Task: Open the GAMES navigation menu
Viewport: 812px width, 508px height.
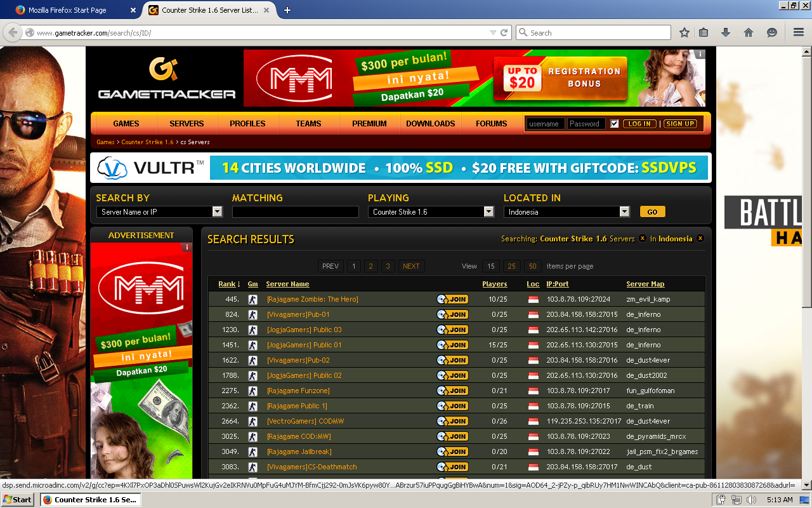Action: coord(126,124)
